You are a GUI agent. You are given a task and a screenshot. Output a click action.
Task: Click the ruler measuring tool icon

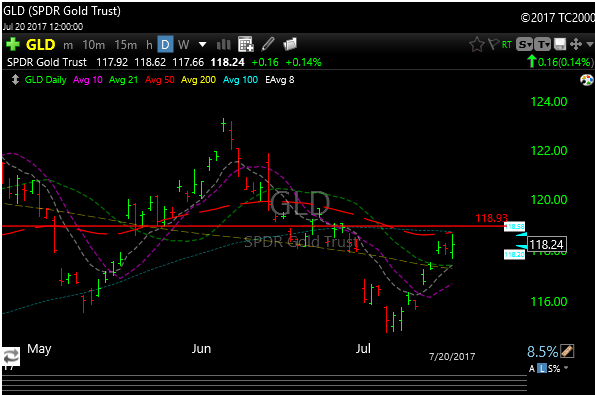(x=567, y=351)
